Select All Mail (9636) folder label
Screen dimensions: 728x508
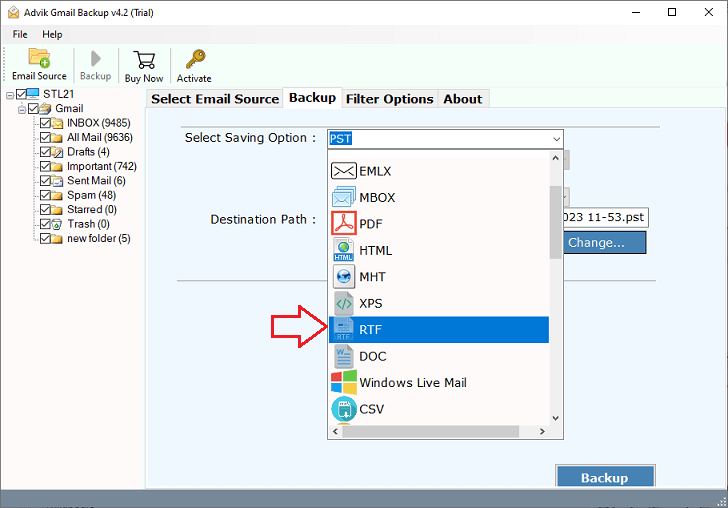coord(100,137)
